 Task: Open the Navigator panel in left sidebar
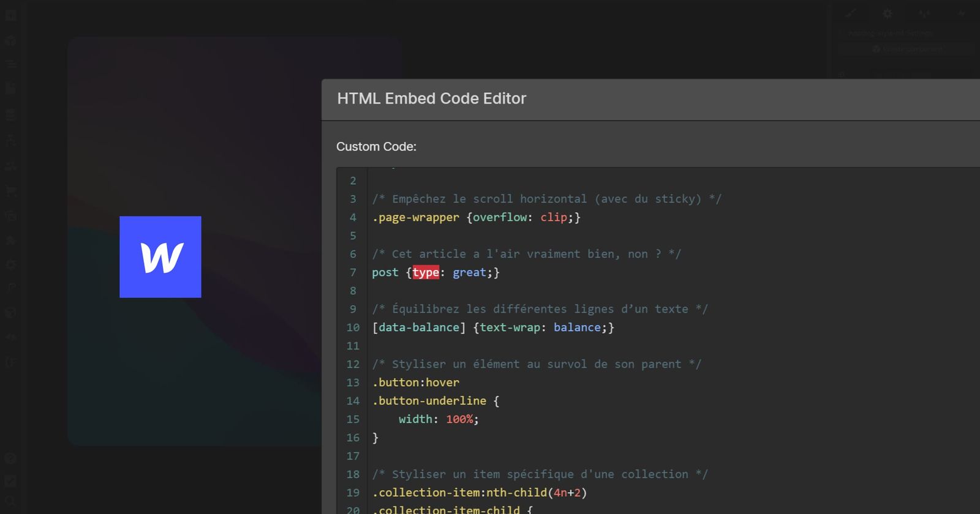[x=10, y=64]
